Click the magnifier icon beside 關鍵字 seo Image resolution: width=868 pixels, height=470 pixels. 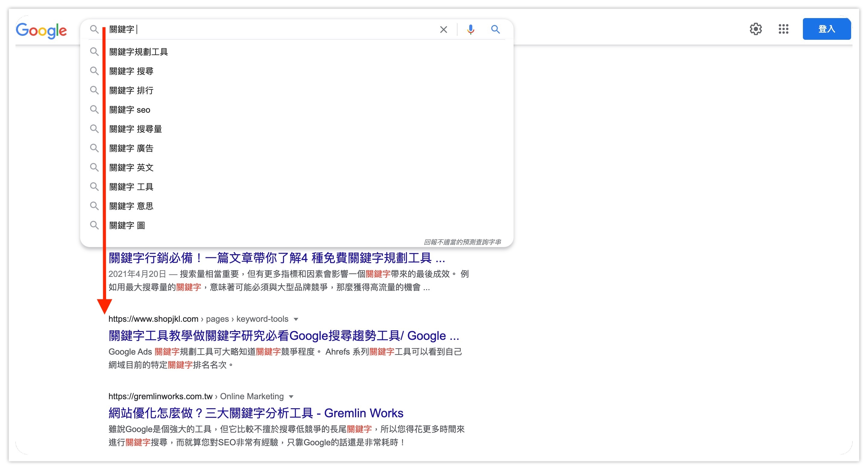coord(95,109)
